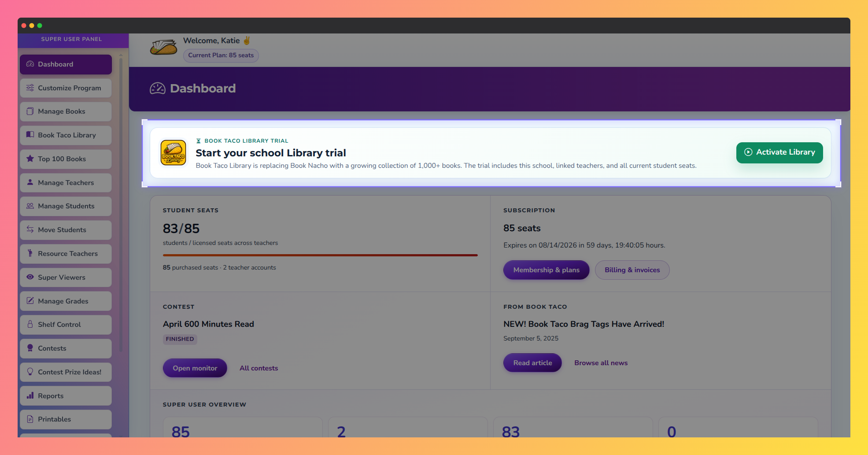Screen dimensions: 868x455
Task: Click the September 5, 2025 article date
Action: pos(531,339)
